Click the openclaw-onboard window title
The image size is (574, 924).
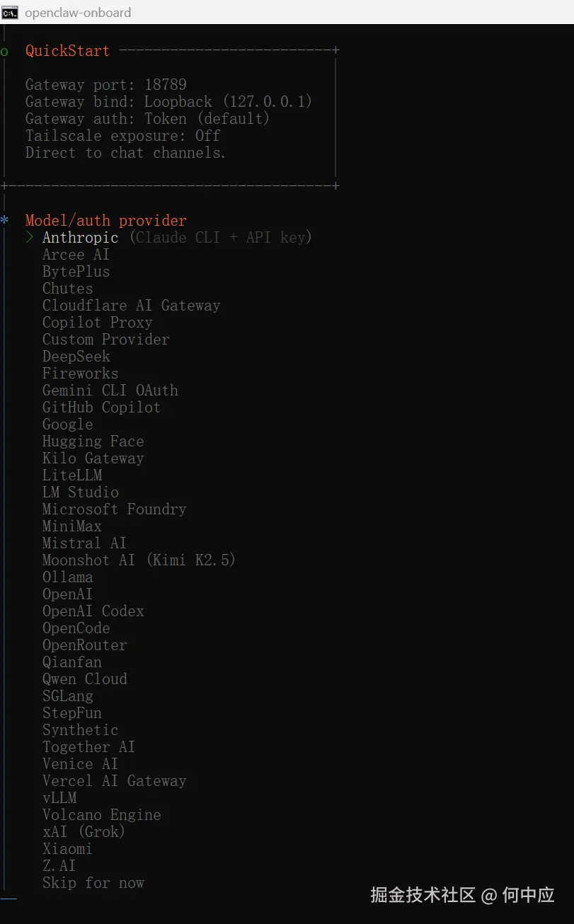78,13
